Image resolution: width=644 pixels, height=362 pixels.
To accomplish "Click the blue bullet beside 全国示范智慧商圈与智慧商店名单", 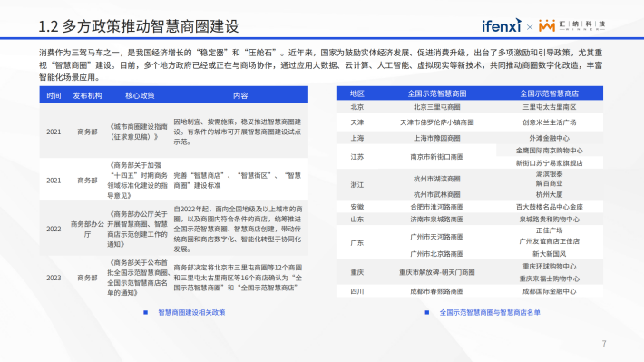I will coord(426,313).
